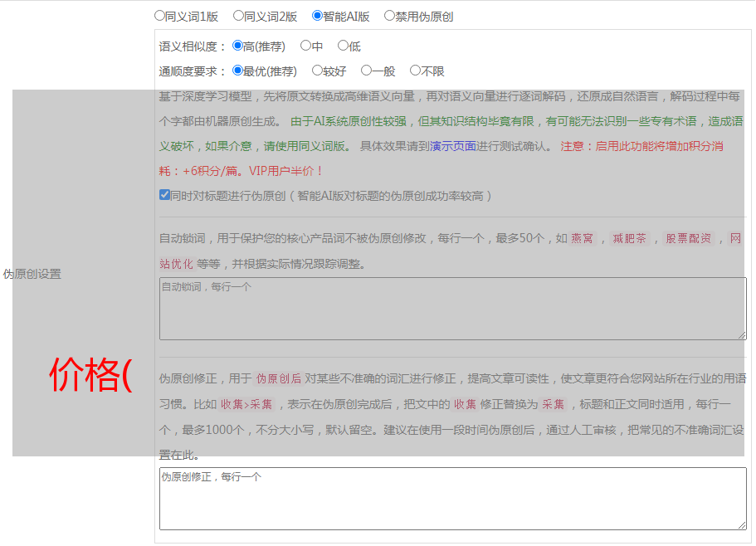756x546 pixels.
Task: Click the 伪原创设置 row label
Action: (32, 274)
